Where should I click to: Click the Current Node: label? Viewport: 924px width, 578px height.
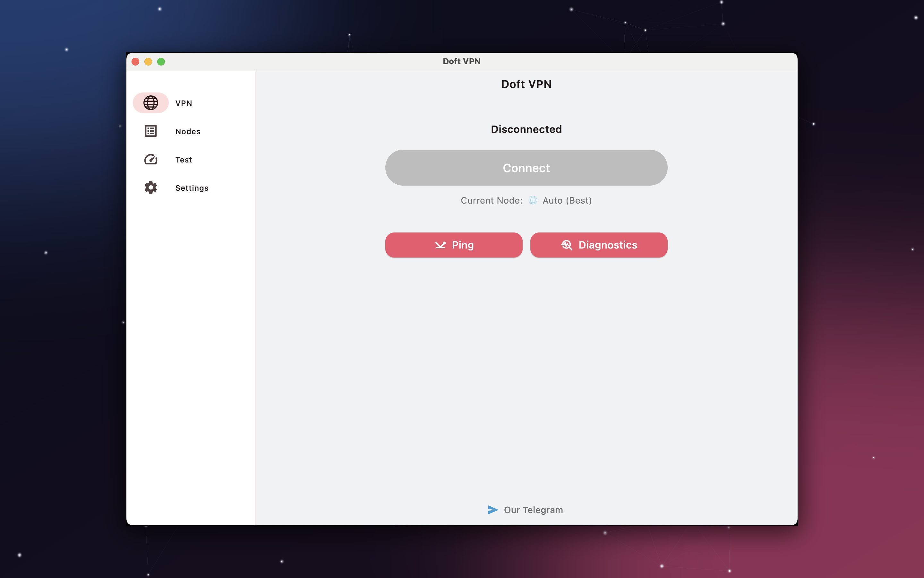click(492, 201)
